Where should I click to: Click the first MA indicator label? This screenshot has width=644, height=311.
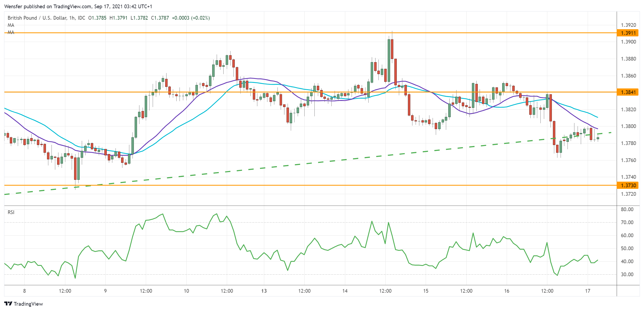coord(11,25)
